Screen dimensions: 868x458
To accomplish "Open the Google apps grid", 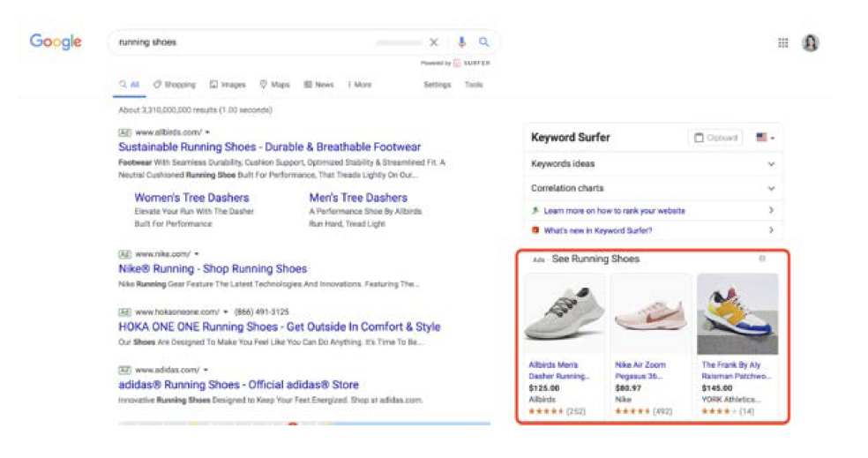I will click(782, 42).
